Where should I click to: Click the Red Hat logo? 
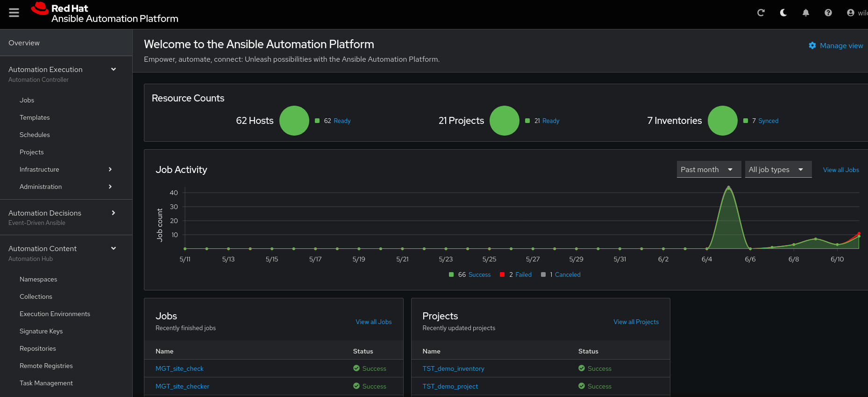tap(40, 9)
